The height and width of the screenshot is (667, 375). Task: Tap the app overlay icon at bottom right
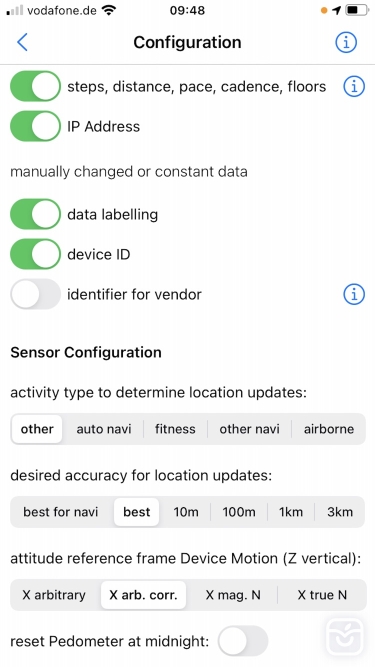pyautogui.click(x=345, y=636)
